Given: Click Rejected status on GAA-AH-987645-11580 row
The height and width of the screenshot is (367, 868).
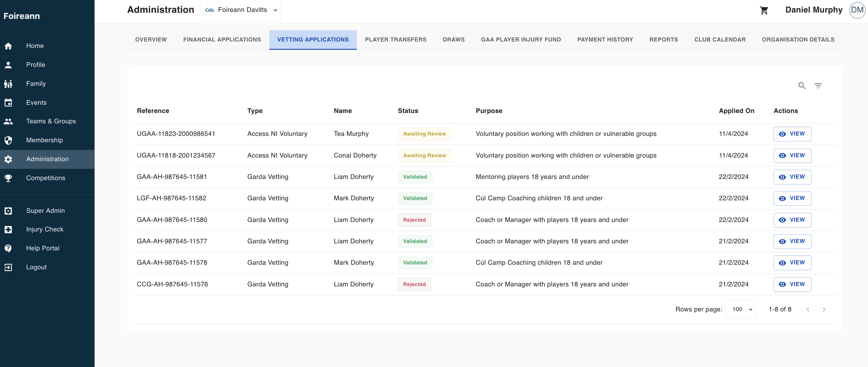Looking at the screenshot, I should tap(414, 220).
